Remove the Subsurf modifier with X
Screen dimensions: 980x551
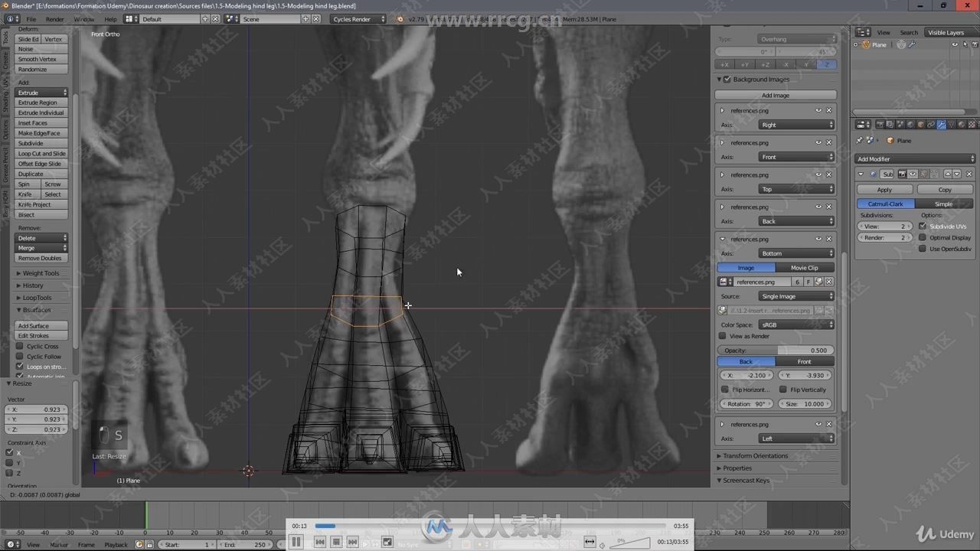(x=969, y=174)
